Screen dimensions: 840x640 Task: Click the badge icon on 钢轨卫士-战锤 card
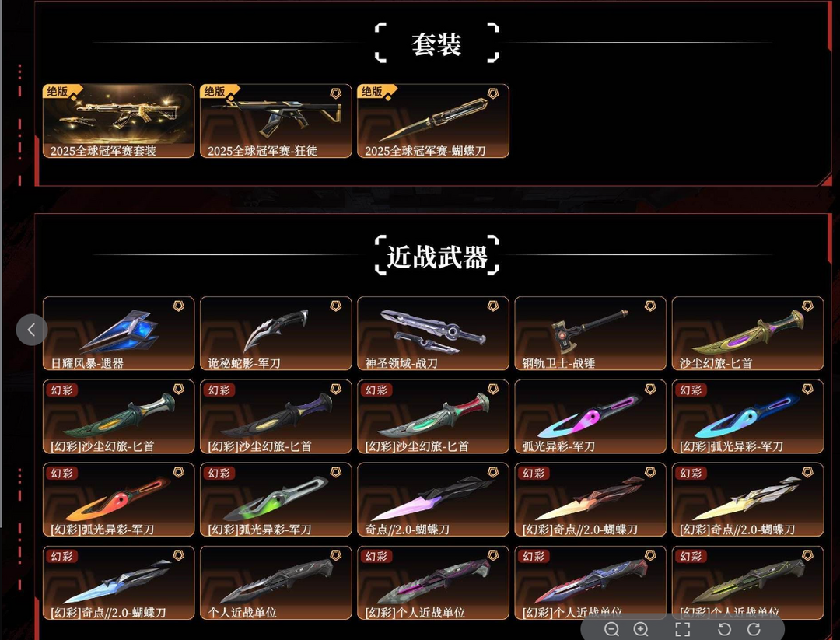649,306
